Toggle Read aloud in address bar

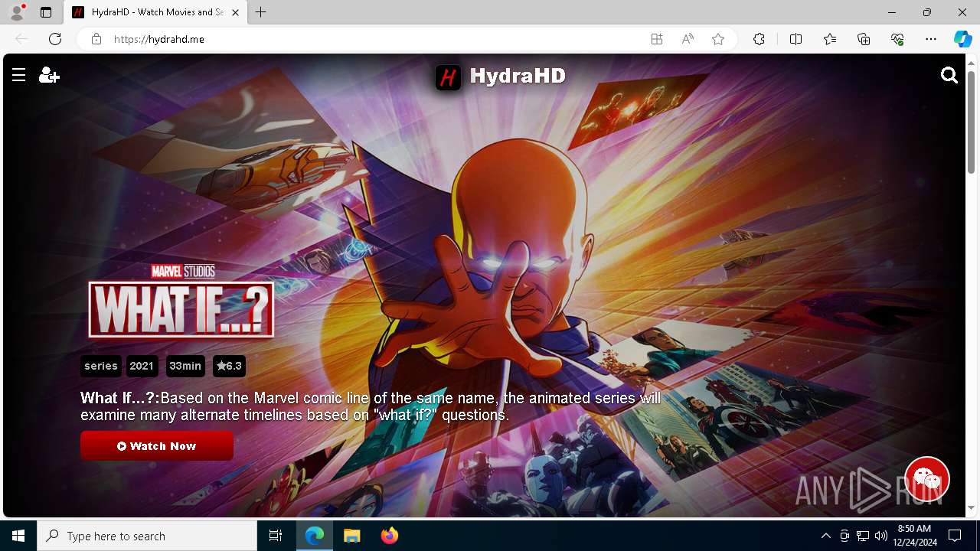(x=688, y=39)
